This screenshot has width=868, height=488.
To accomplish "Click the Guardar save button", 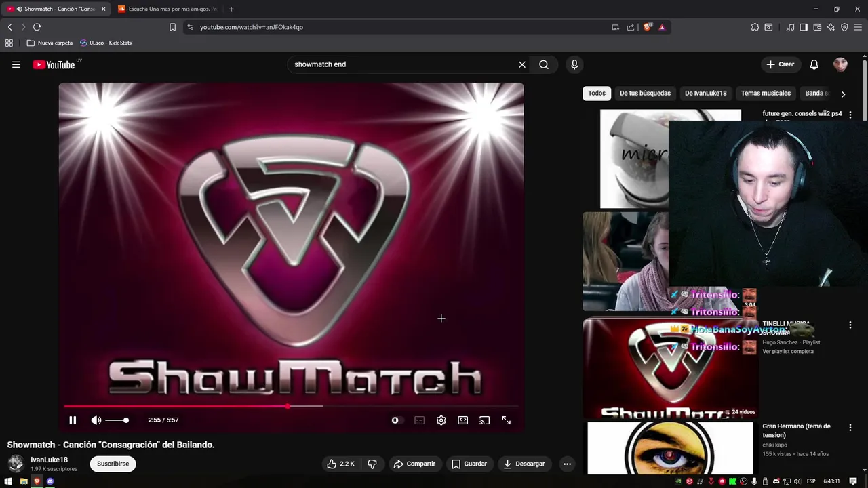I will [469, 464].
